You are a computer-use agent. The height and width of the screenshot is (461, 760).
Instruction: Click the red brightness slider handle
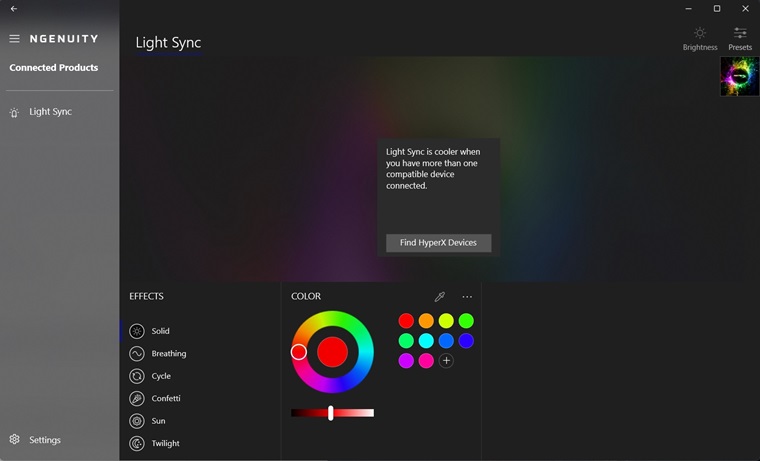coord(331,413)
